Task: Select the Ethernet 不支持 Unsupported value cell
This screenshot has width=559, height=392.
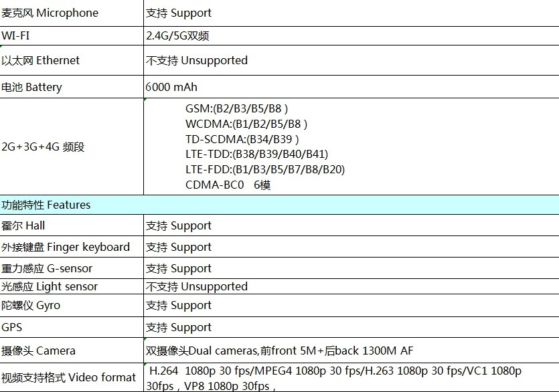Action: click(197, 60)
